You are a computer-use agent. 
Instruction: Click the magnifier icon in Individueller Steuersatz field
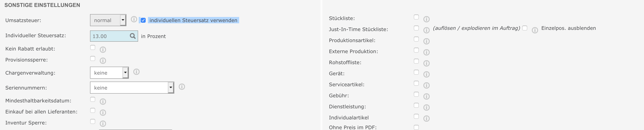133,36
